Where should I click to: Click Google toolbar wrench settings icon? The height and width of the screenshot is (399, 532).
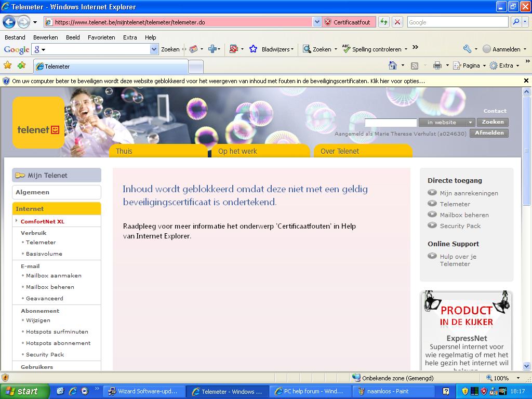pos(467,49)
